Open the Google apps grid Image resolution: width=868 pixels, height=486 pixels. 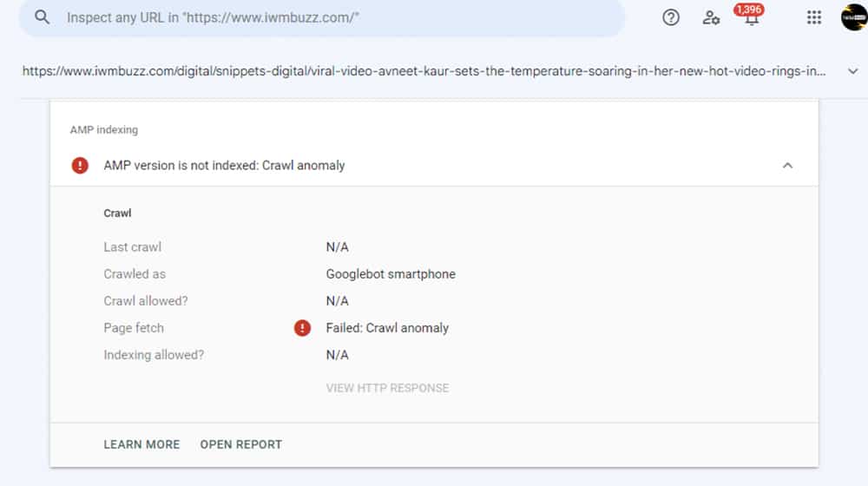point(814,17)
